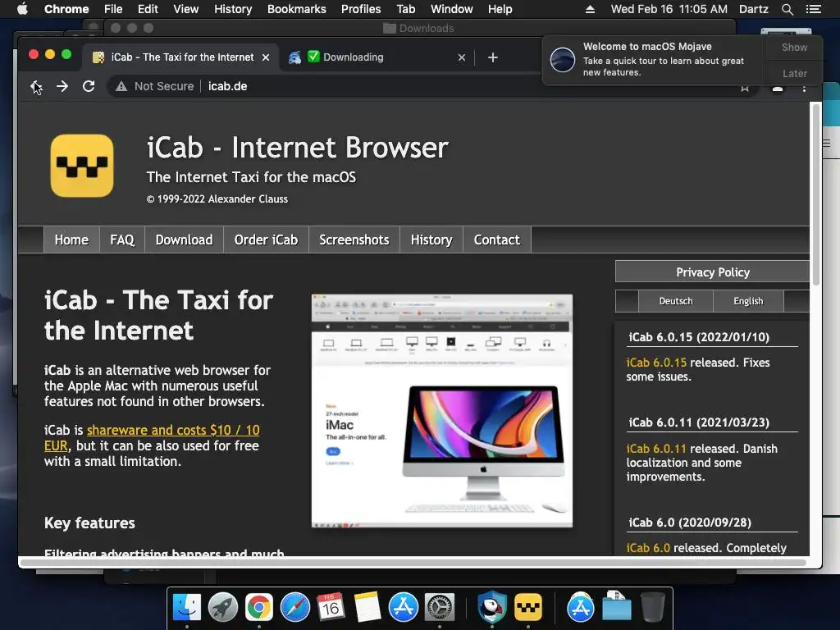This screenshot has width=840, height=630.
Task: Open the iCab 6.0 release link
Action: point(648,548)
